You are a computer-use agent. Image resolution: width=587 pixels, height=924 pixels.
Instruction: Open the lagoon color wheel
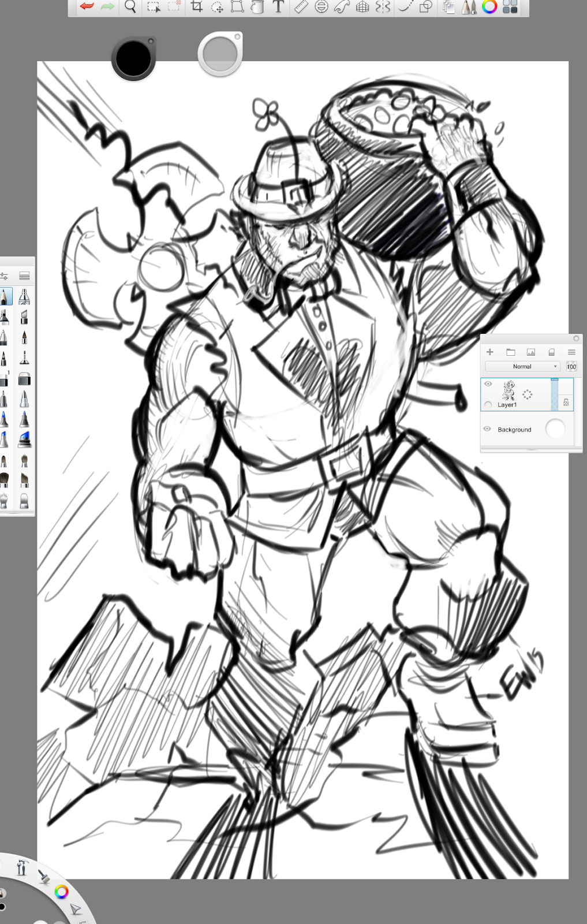(x=61, y=892)
